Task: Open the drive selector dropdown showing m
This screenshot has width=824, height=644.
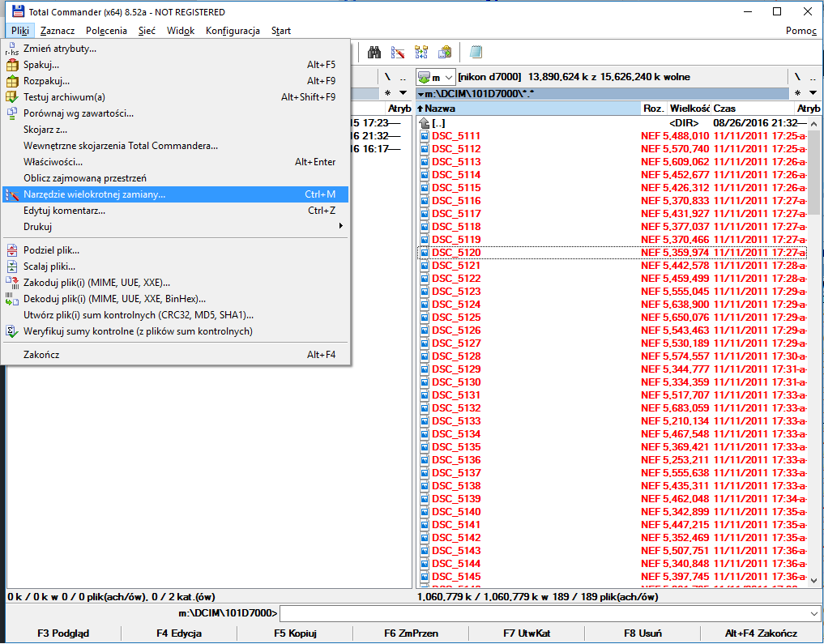Action: 435,77
